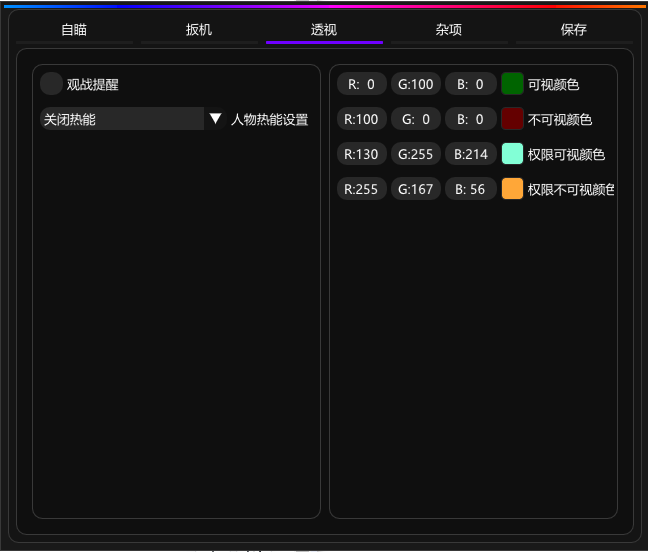Go to the 杂项 tab

pyautogui.click(x=449, y=30)
